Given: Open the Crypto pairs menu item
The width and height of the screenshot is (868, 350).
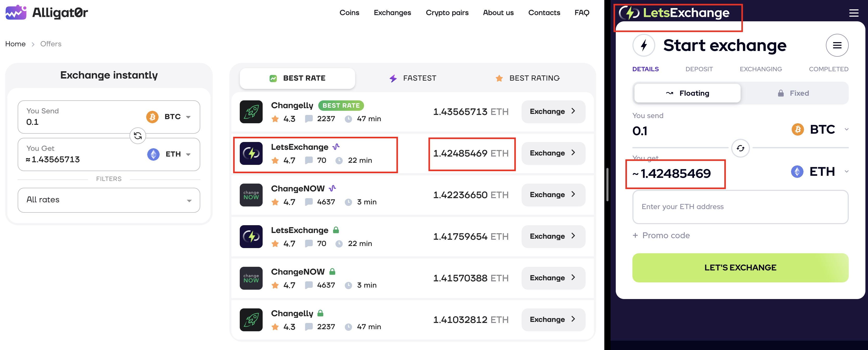Looking at the screenshot, I should click(447, 13).
